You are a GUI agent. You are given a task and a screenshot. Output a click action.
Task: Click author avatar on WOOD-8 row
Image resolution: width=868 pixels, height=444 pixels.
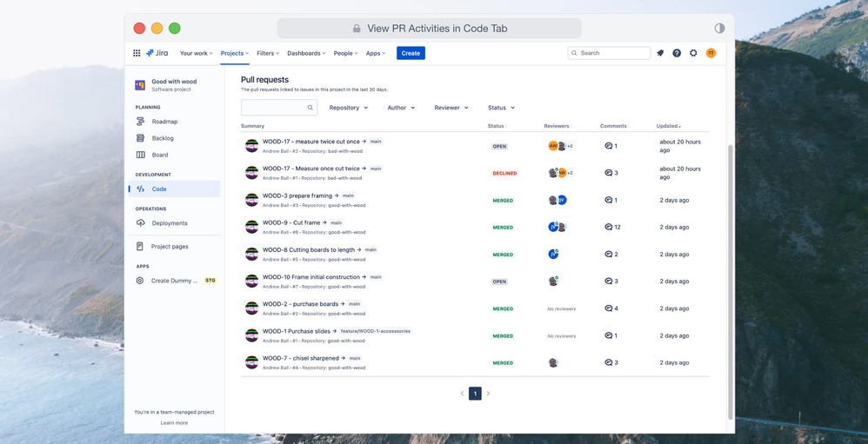click(x=252, y=255)
